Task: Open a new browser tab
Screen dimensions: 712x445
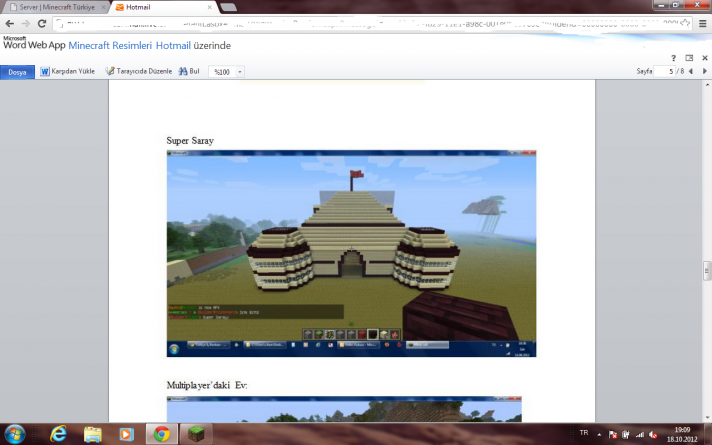Action: tap(228, 7)
